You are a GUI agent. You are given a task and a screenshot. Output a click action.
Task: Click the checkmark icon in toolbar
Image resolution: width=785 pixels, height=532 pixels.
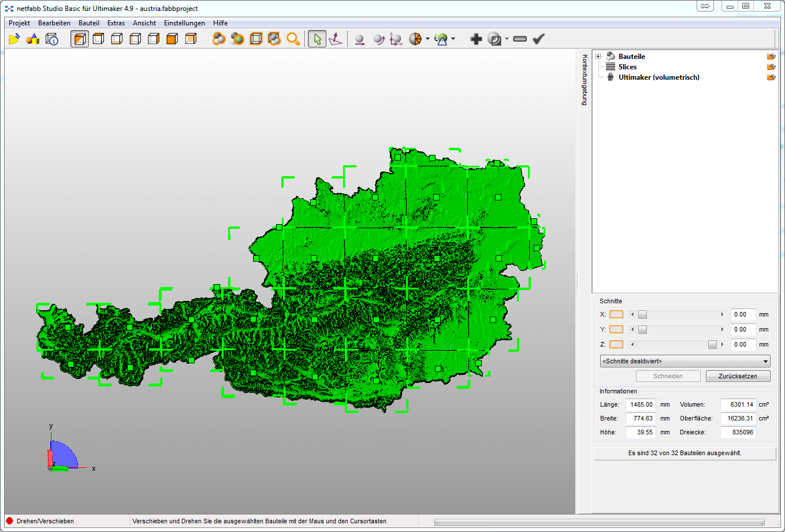[538, 39]
